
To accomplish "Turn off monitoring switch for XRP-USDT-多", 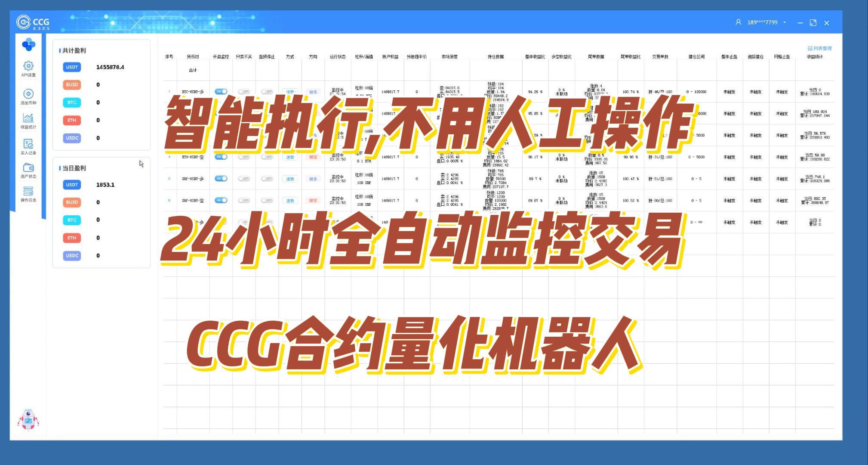I will 221,178.
